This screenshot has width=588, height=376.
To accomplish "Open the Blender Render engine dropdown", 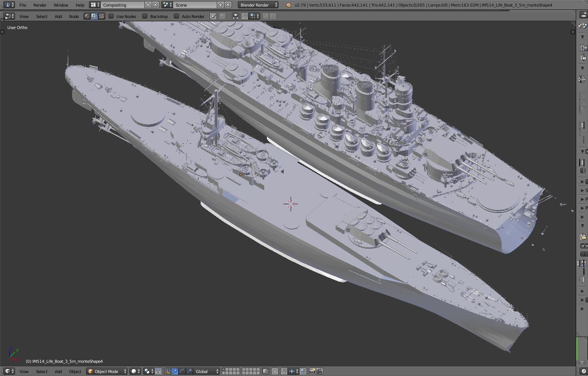I will tap(258, 5).
